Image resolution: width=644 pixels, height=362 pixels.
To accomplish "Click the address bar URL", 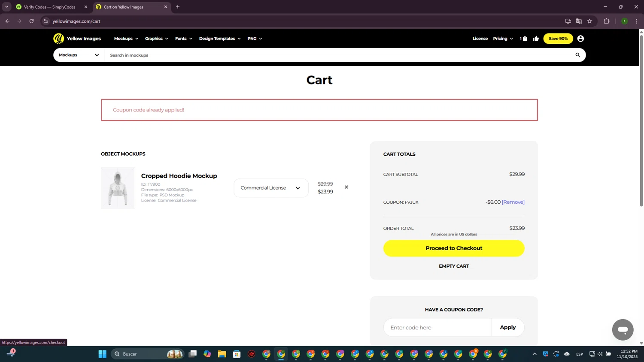I will [76, 21].
